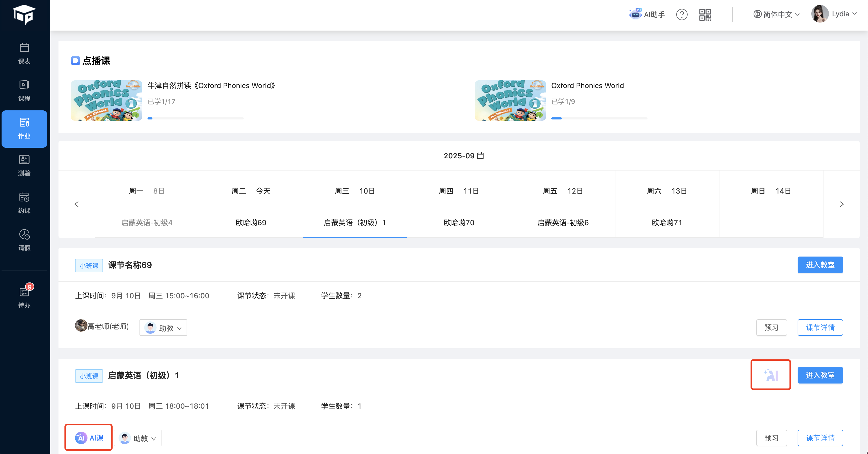Viewport: 868px width, 454px height.
Task: Open the 2025-09 calendar date picker
Action: point(464,155)
